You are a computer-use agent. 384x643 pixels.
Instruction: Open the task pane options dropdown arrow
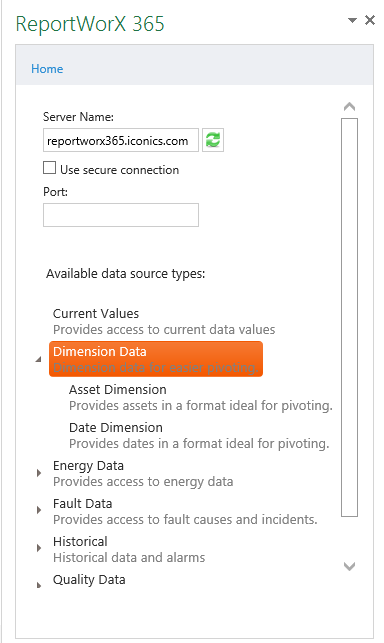click(352, 20)
